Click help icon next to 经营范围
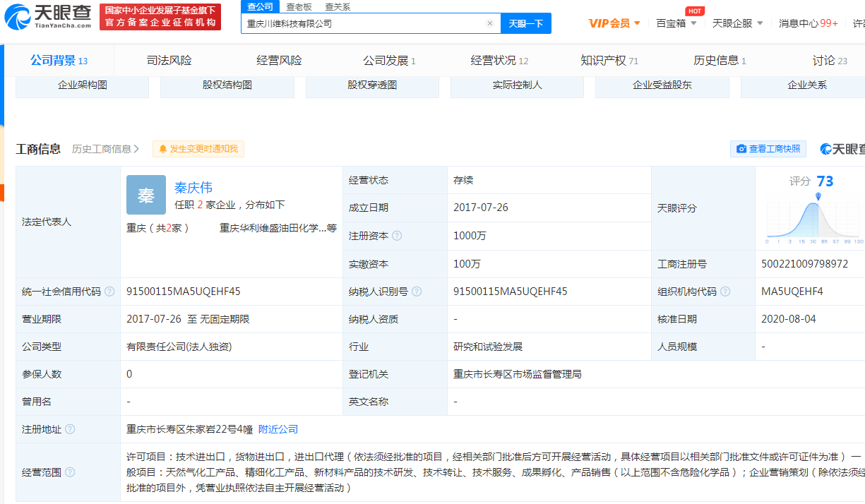Image resolution: width=865 pixels, height=504 pixels. coord(70,472)
